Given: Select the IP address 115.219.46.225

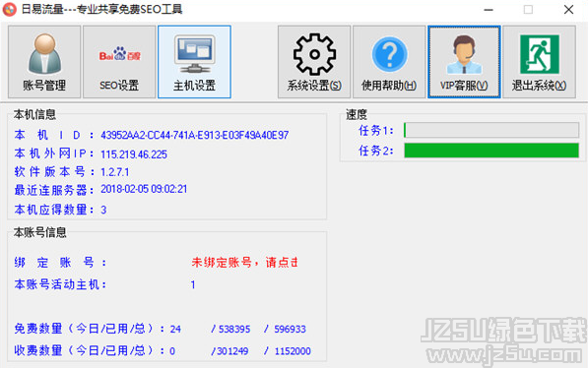Looking at the screenshot, I should click(x=134, y=154).
